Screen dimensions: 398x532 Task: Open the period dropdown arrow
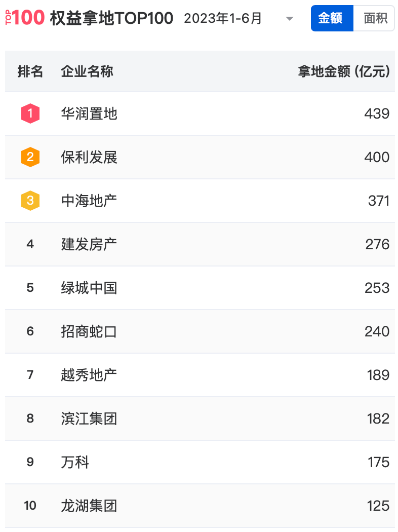click(289, 19)
